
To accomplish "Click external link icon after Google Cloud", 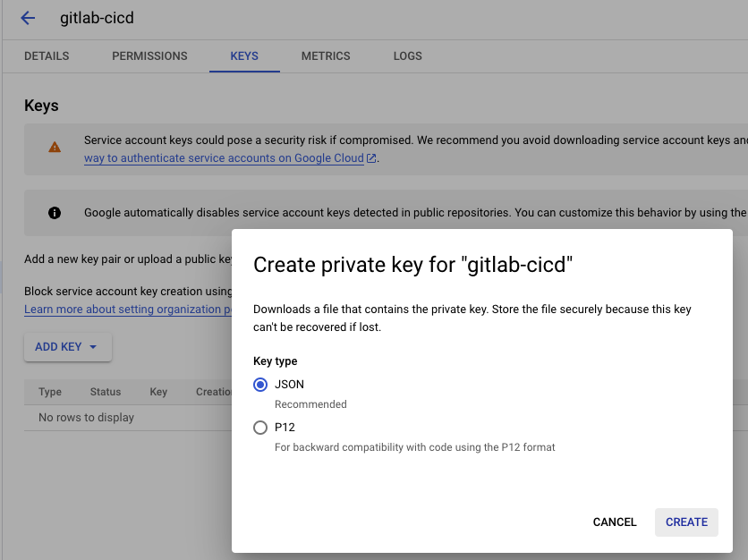I will [371, 157].
